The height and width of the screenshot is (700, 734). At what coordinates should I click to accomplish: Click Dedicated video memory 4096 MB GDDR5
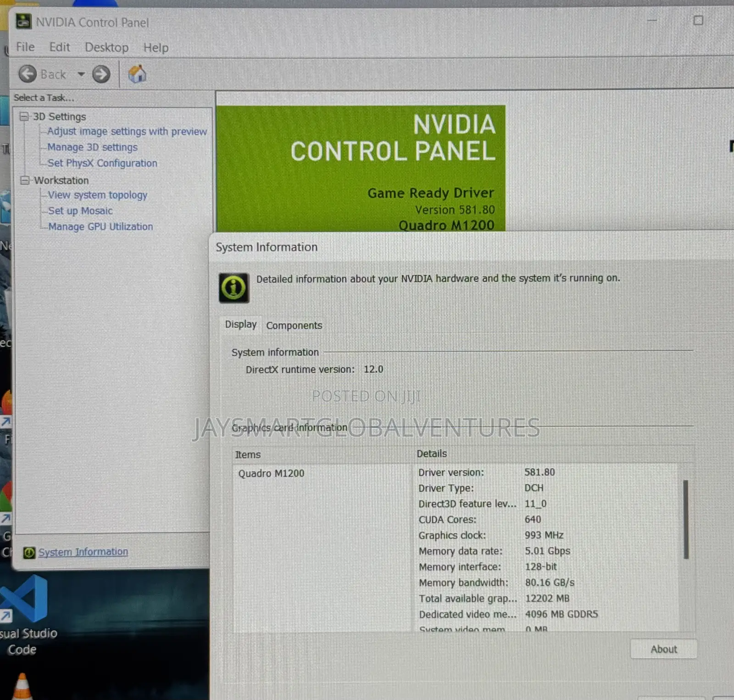pyautogui.click(x=562, y=614)
